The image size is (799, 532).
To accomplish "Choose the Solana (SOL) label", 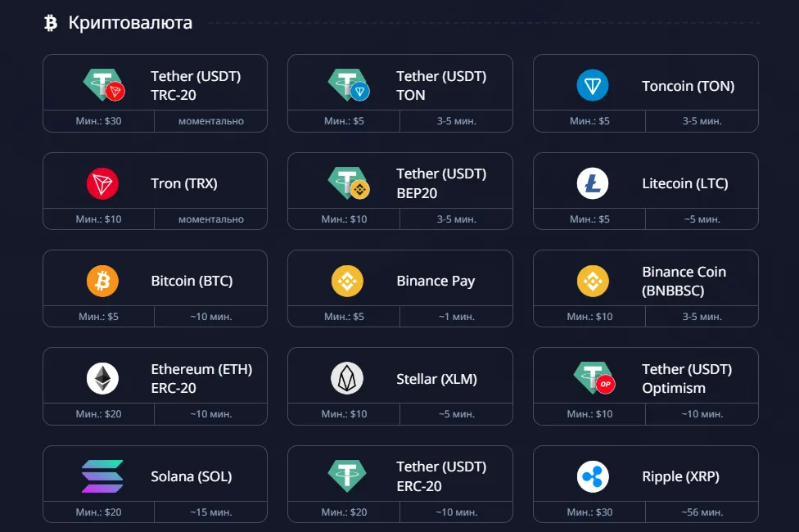I will (x=191, y=476).
